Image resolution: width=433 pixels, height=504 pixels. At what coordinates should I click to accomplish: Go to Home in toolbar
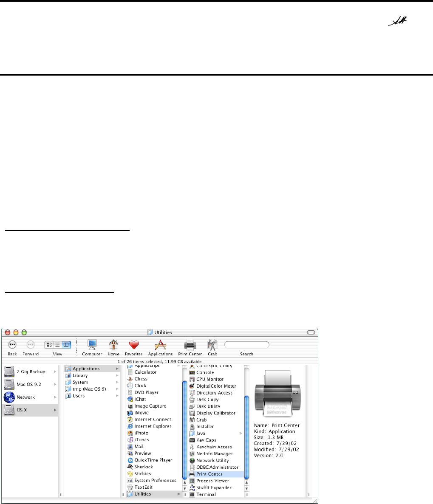point(113,347)
